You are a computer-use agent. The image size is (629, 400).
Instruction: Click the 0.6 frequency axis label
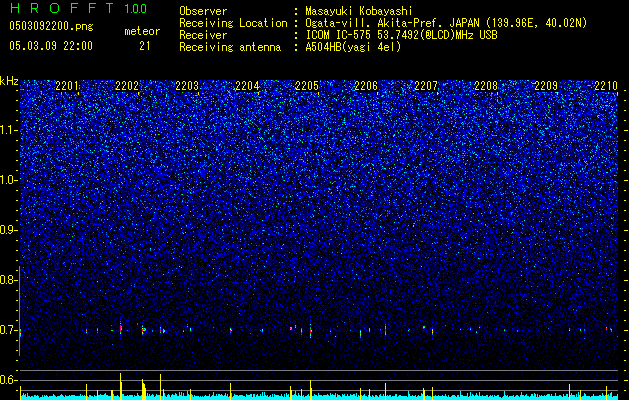click(9, 380)
